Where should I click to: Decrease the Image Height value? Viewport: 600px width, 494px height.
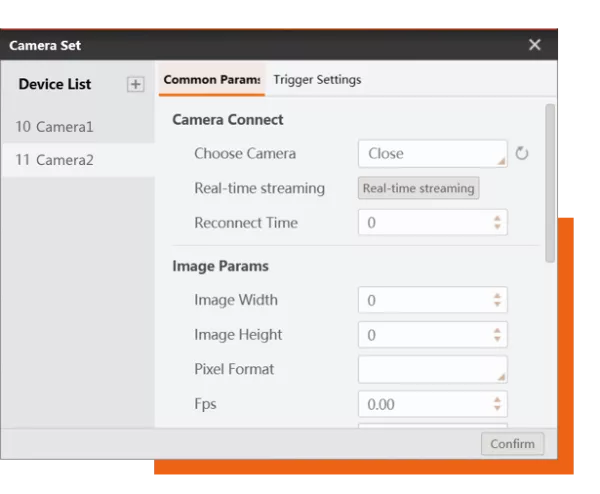[497, 339]
